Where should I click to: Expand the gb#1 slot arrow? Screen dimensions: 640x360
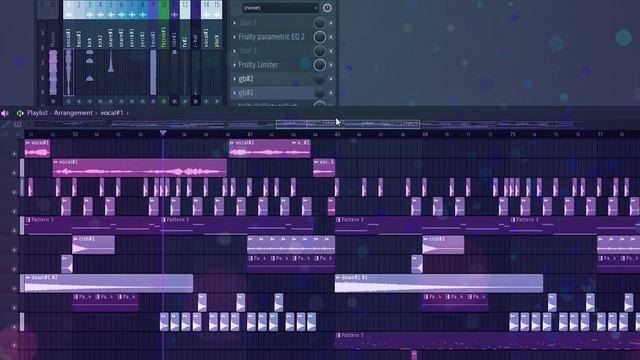[235, 93]
